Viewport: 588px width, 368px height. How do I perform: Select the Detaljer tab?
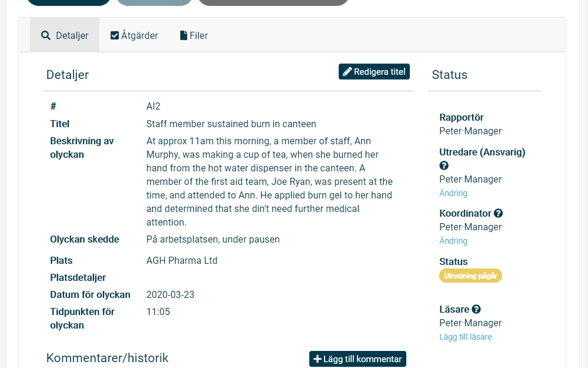tap(65, 35)
